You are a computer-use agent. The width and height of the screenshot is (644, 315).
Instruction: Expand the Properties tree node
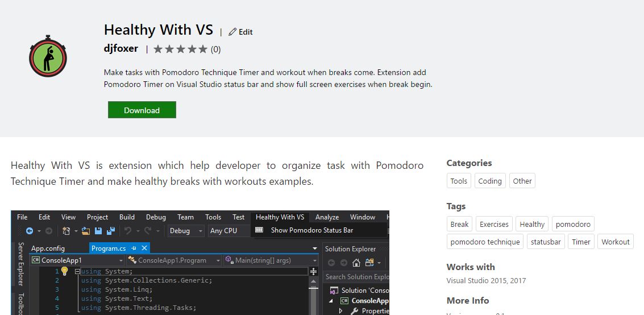pos(340,311)
